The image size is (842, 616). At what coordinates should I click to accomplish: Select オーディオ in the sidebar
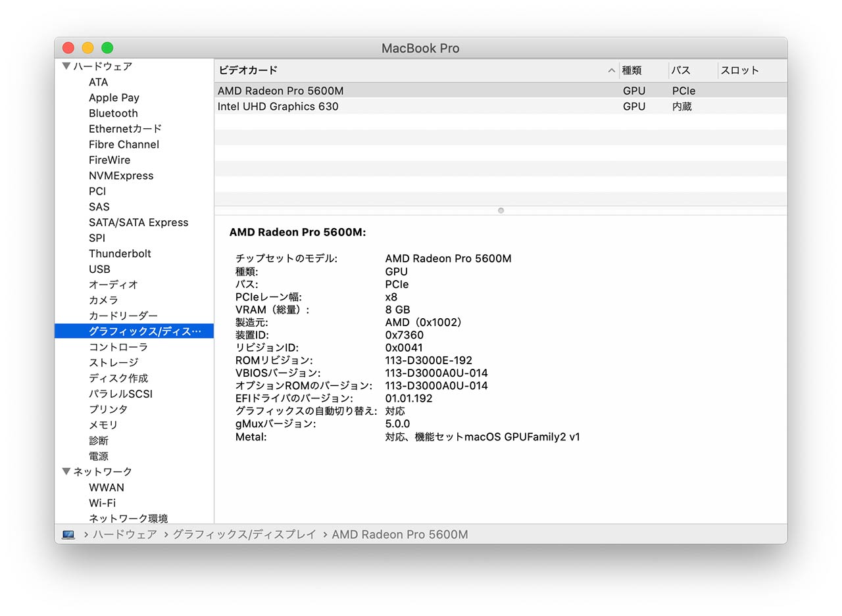point(113,285)
